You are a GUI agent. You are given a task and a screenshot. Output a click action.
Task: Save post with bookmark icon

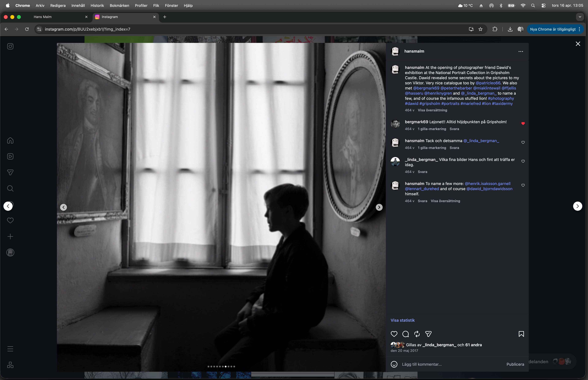click(521, 334)
